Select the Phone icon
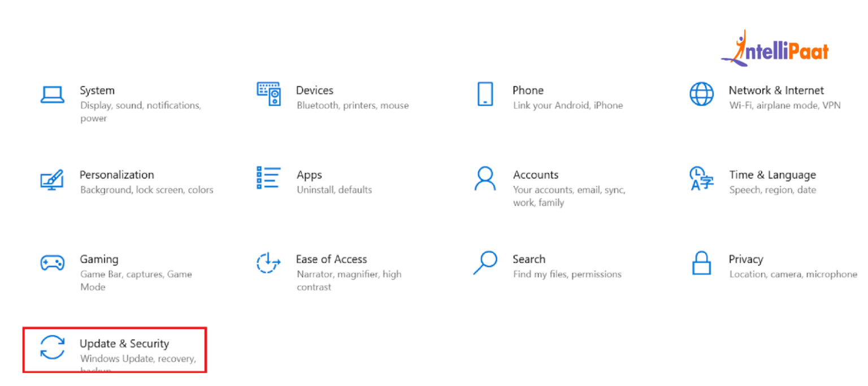The width and height of the screenshot is (868, 386). point(485,94)
